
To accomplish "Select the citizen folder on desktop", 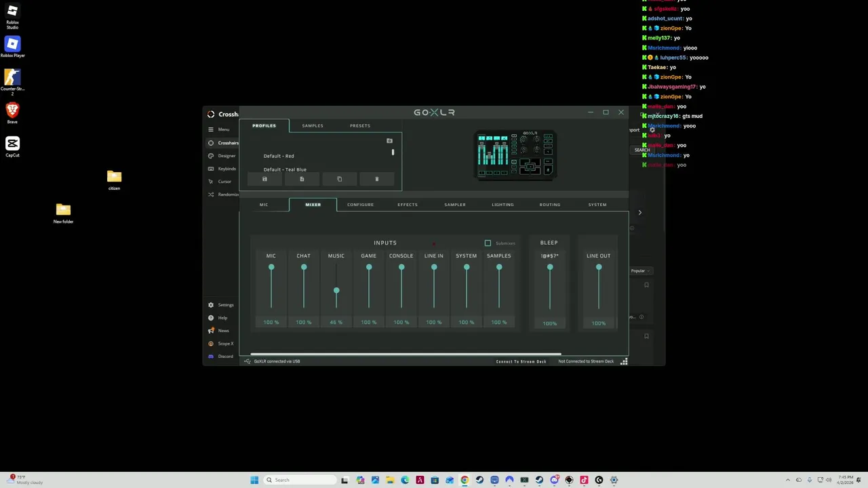I will (x=114, y=180).
